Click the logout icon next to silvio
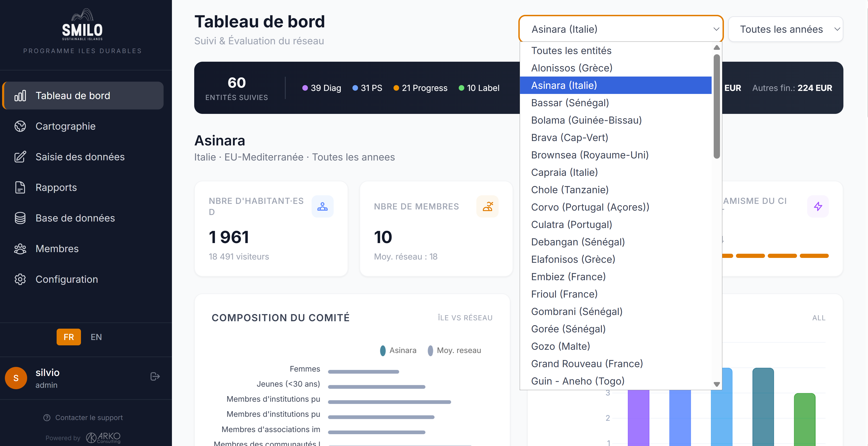868x446 pixels. pos(155,376)
